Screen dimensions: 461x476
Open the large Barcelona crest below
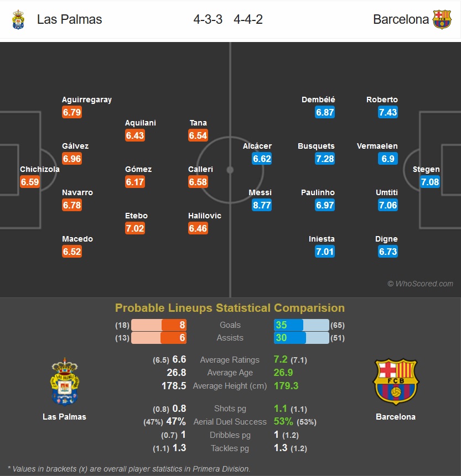click(x=396, y=382)
